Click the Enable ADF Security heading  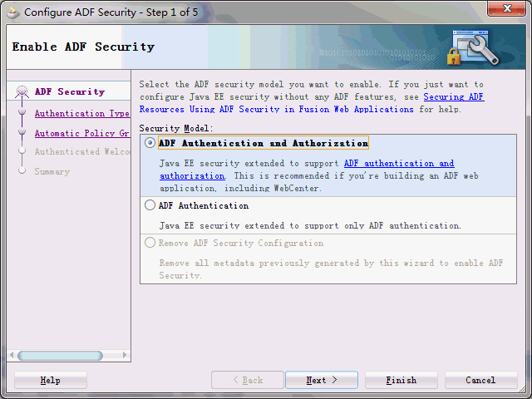click(x=83, y=47)
